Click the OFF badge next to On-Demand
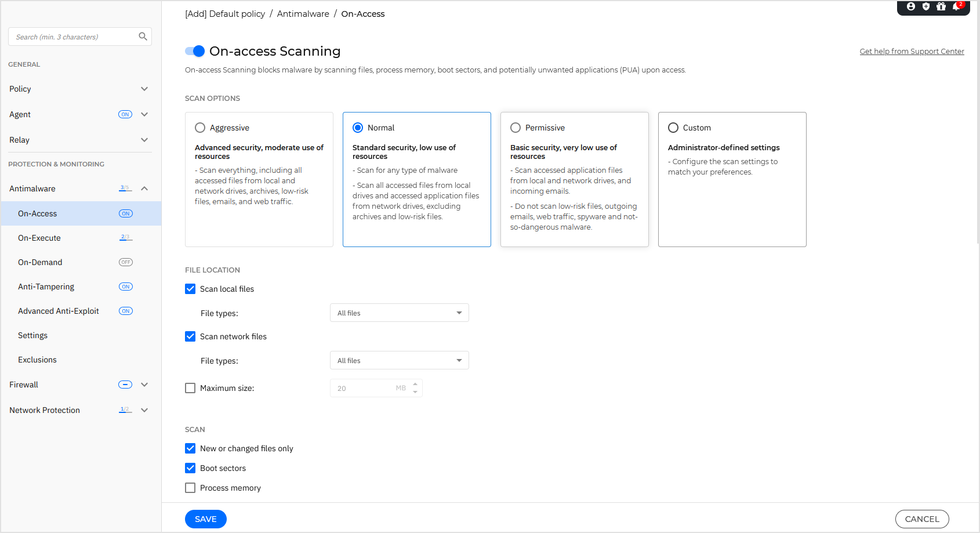This screenshot has width=980, height=533. point(126,262)
